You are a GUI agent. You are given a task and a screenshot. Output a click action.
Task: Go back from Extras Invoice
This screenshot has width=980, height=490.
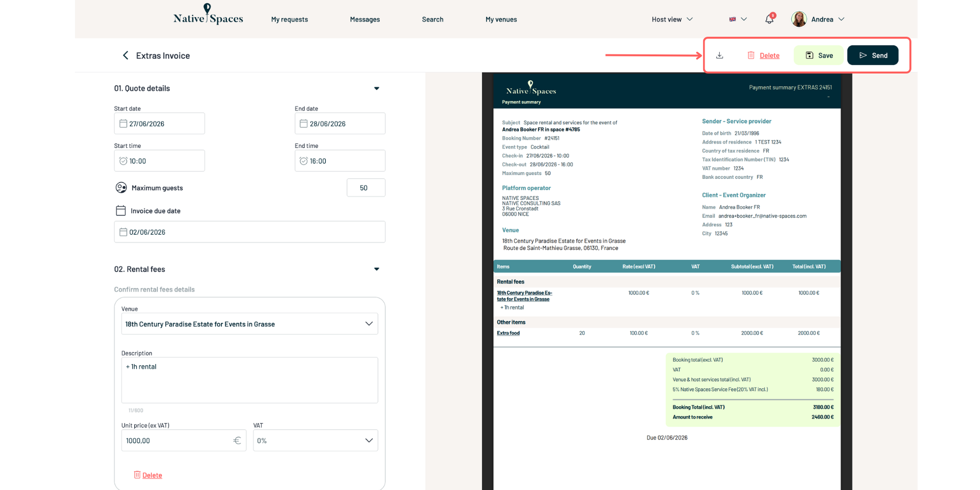[125, 55]
